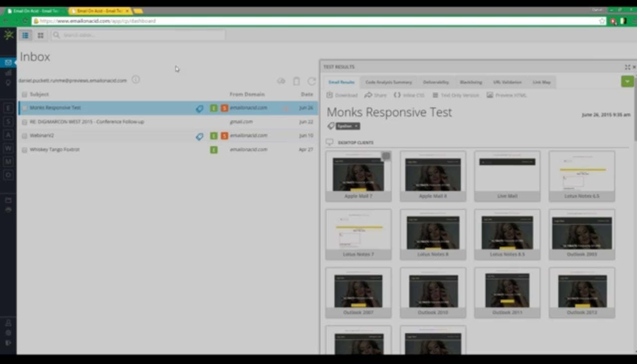Click the info icon beside email address
Image resolution: width=637 pixels, height=364 pixels.
point(135,80)
